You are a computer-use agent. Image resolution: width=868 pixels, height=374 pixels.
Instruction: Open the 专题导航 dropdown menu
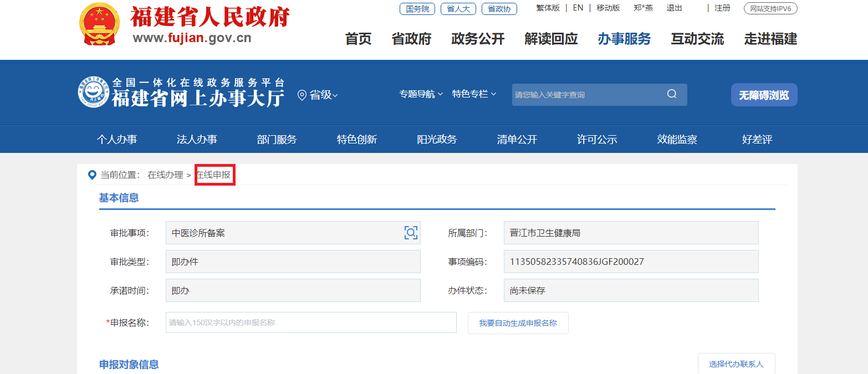point(421,94)
